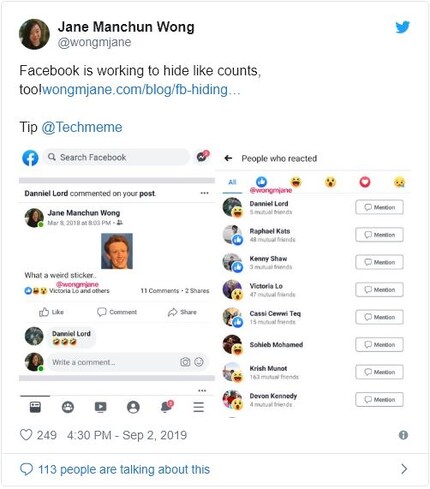Open the Mark Zuckerberg sticker image
This screenshot has width=430, height=489.
click(117, 251)
